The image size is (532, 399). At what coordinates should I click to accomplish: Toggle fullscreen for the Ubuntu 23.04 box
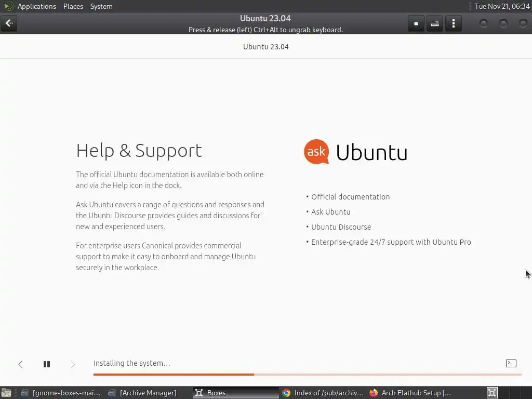416,23
